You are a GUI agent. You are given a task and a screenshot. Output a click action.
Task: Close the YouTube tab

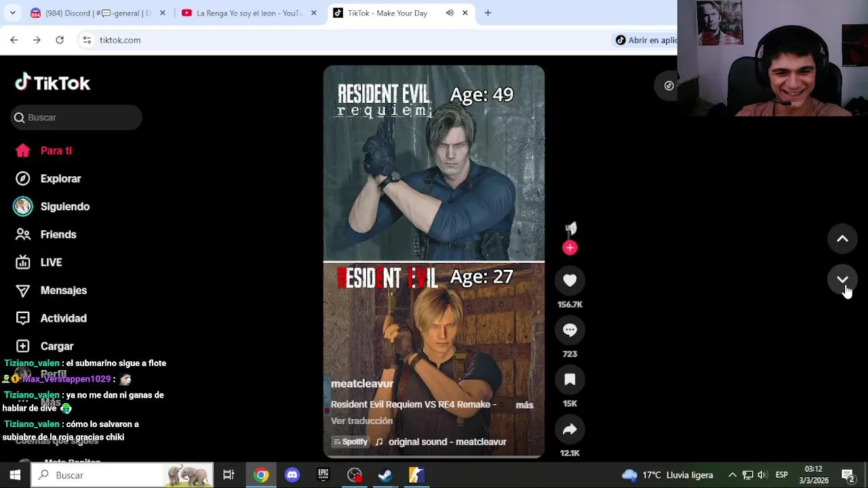313,13
